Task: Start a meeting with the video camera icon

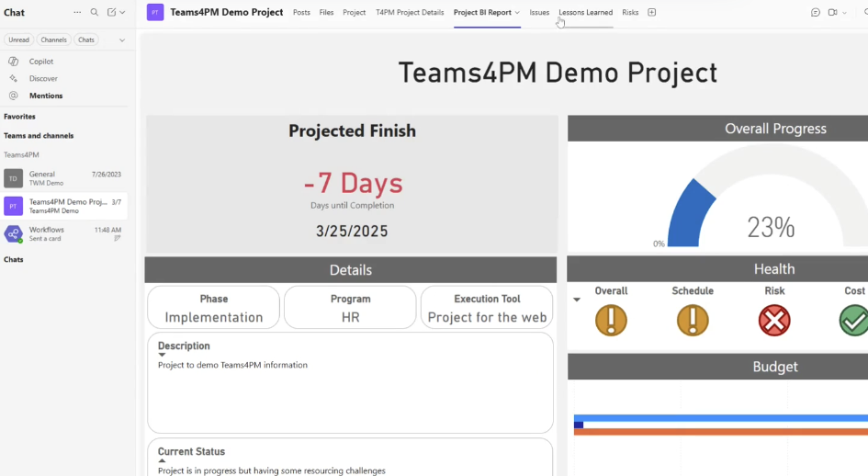Action: click(833, 13)
